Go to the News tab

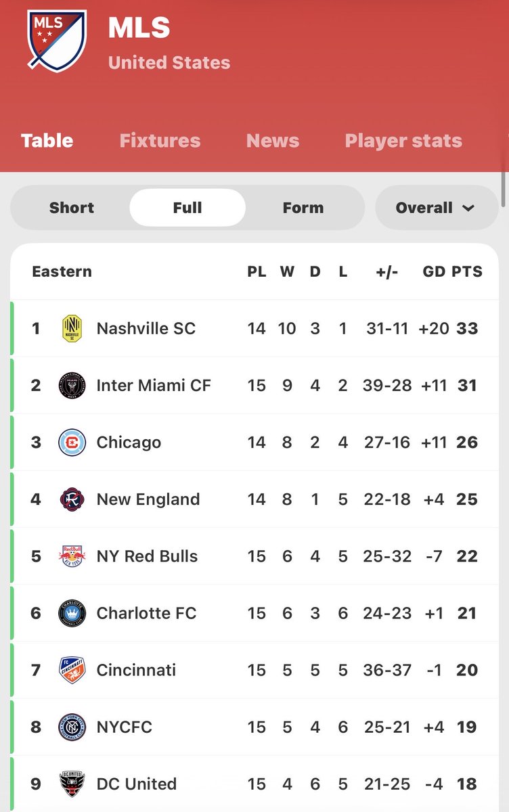coord(273,141)
